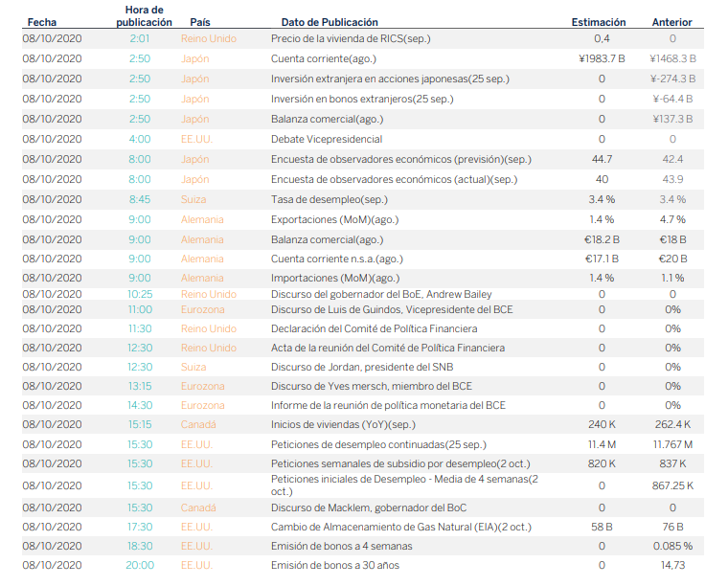The height and width of the screenshot is (586, 728).
Task: Click Discurso de Jordan, presidente del SNB
Action: 363,367
